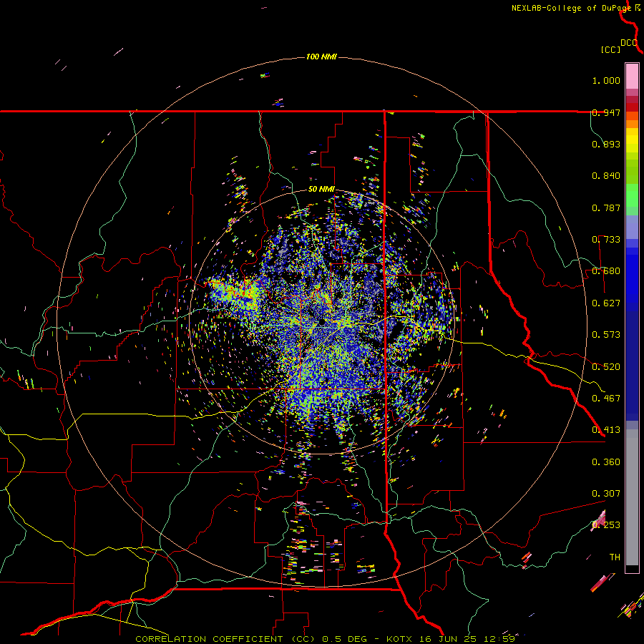Image resolution: width=644 pixels, height=644 pixels.
Task: Click the TH threshold label on the legend
Action: click(x=615, y=557)
